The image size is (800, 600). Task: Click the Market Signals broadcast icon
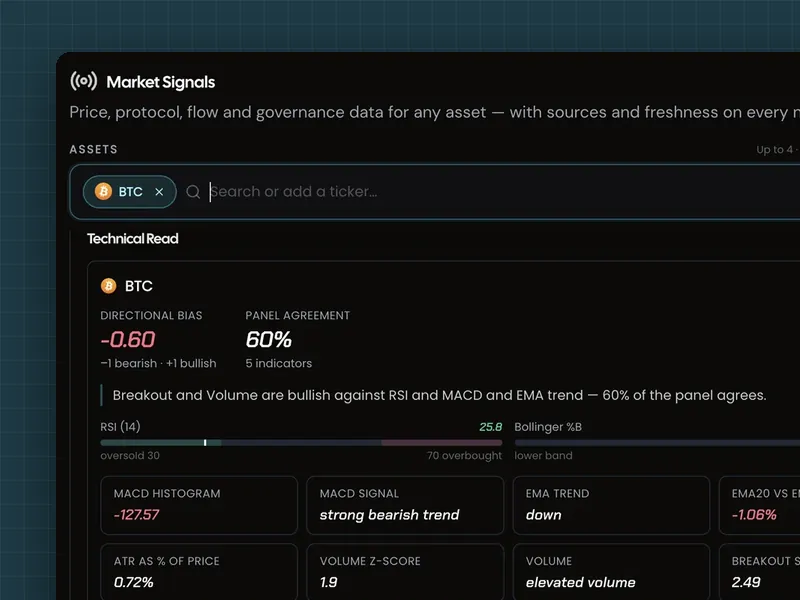[x=84, y=81]
